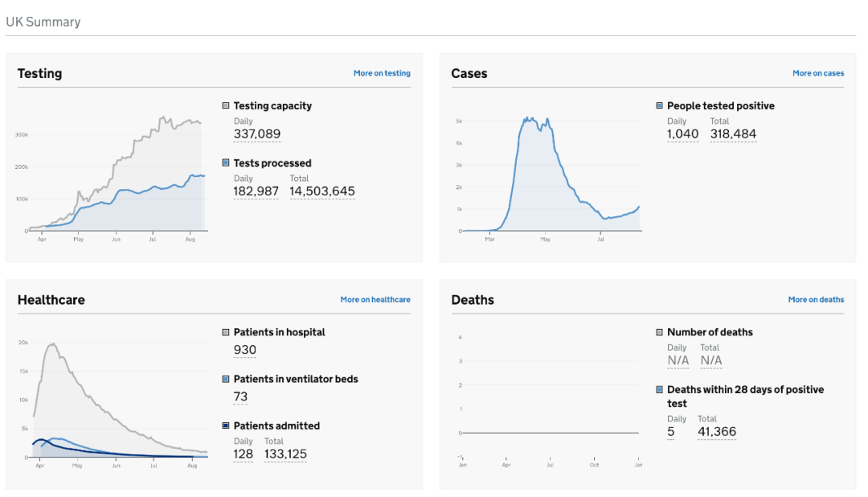Select the total patients admitted value 133,125
The image size is (868, 497).
click(x=285, y=454)
